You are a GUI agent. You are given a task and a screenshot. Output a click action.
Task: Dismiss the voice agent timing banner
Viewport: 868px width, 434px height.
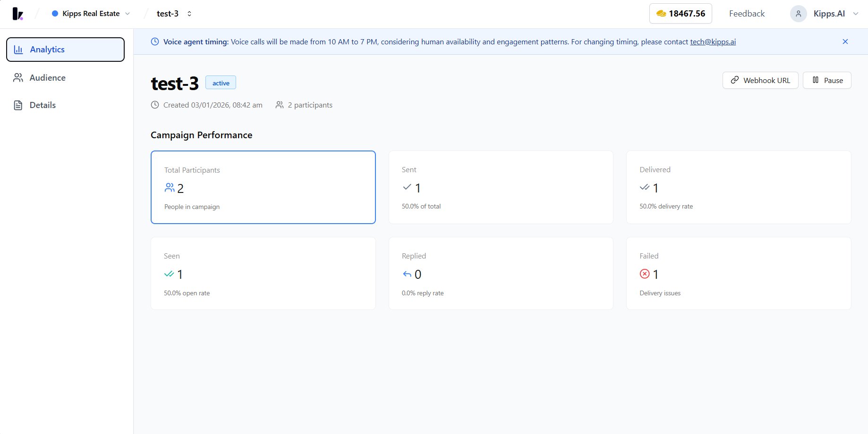pyautogui.click(x=845, y=42)
